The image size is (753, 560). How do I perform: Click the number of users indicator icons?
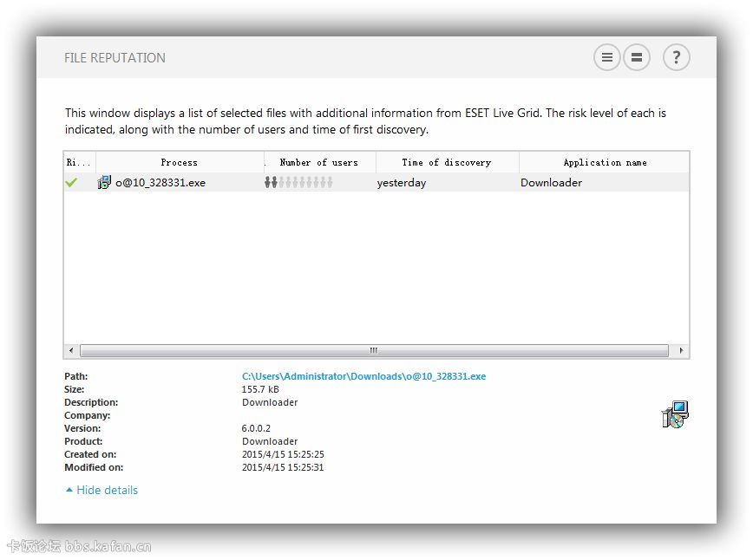click(x=298, y=182)
